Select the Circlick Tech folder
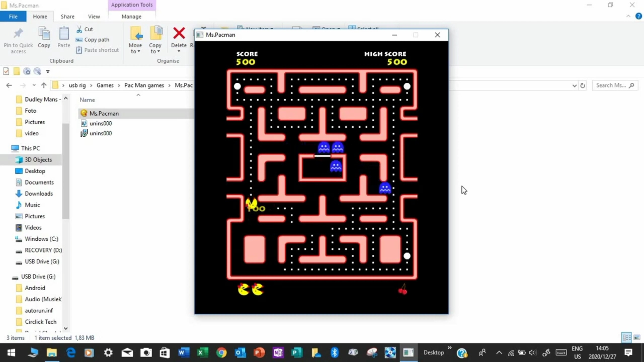The width and height of the screenshot is (644, 362). coord(40,322)
